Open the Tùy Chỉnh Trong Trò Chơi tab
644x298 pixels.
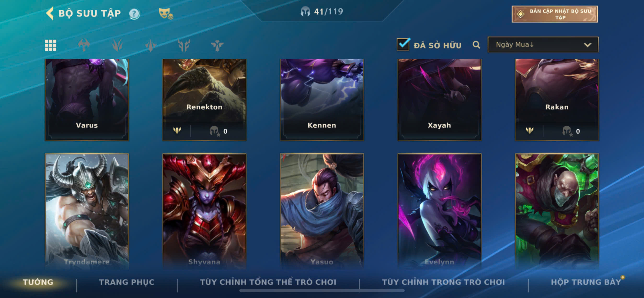point(443,282)
